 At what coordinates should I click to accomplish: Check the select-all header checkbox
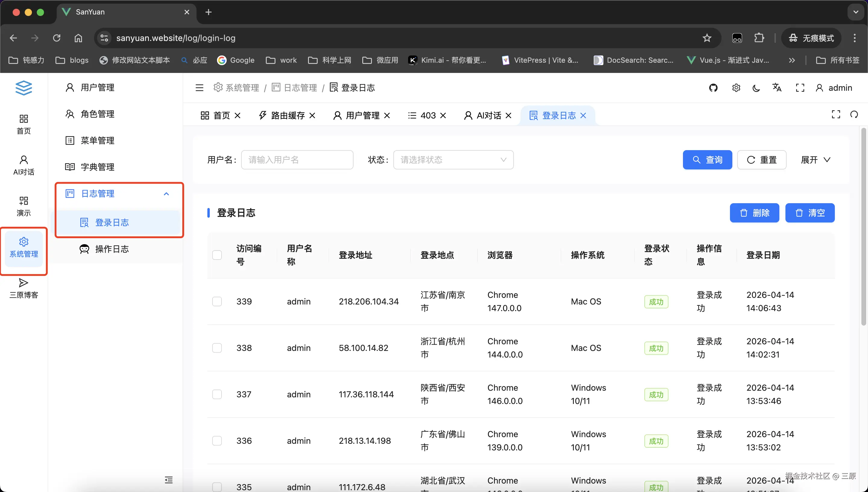click(217, 255)
